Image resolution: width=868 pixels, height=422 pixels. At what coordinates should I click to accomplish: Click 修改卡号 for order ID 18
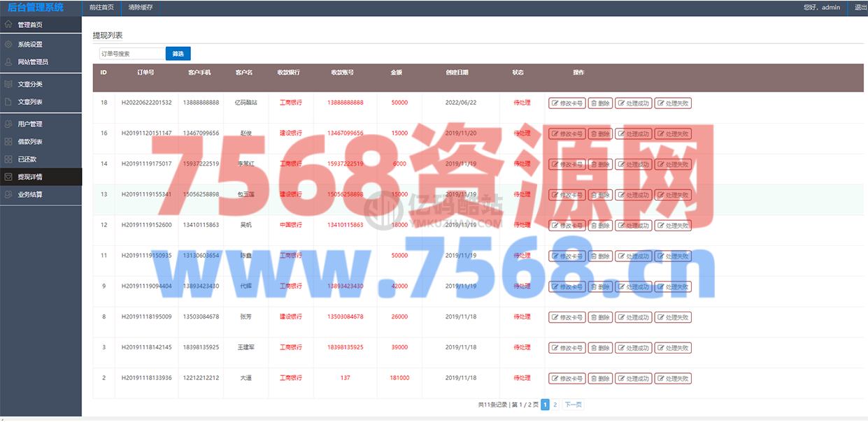click(567, 103)
